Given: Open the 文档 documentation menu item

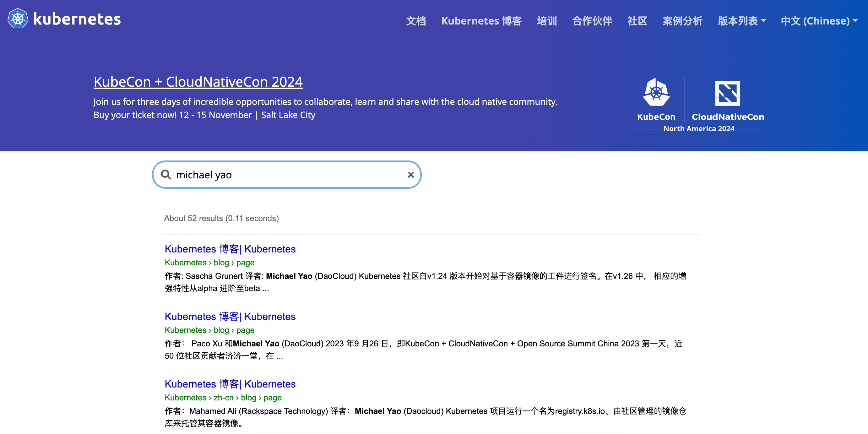Looking at the screenshot, I should pyautogui.click(x=416, y=21).
